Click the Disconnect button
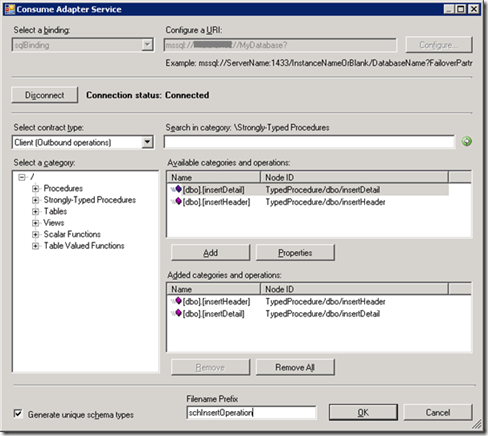Screen dimensions: 488x436 45,95
